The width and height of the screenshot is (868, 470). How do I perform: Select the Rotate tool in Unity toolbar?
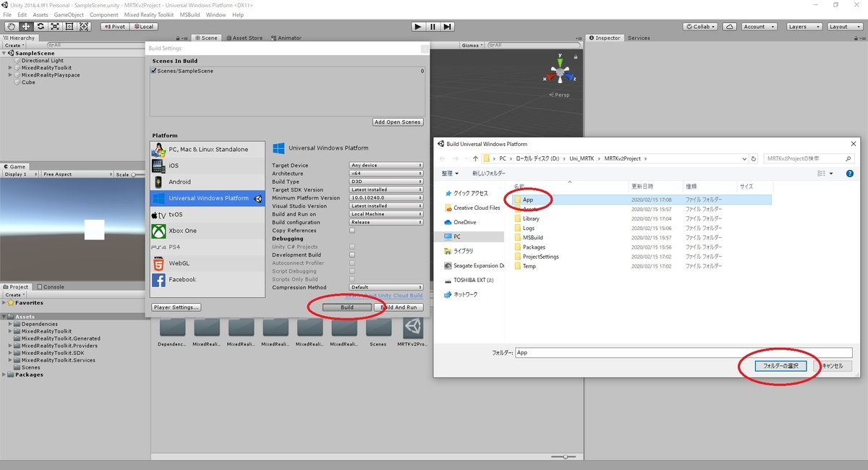point(40,27)
